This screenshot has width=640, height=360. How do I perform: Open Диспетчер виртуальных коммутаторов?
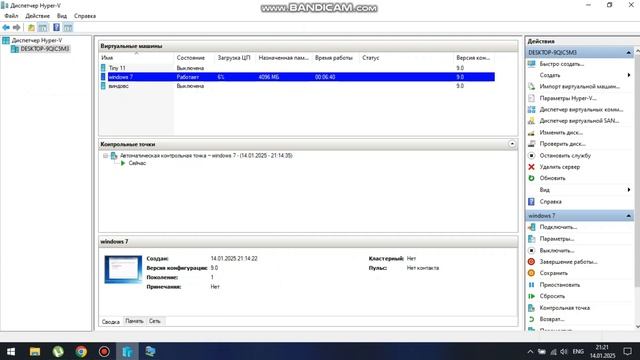pos(581,109)
